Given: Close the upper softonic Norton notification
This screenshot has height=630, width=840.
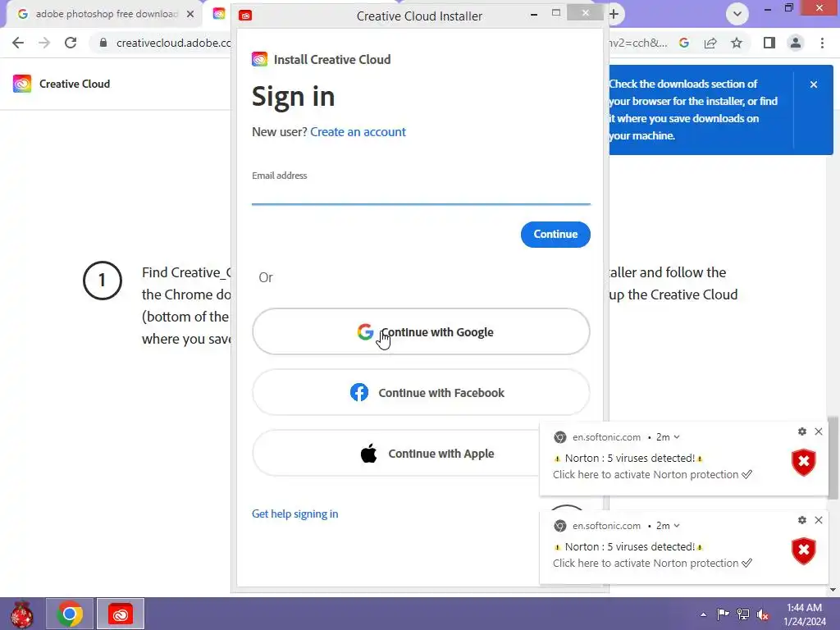Looking at the screenshot, I should [819, 431].
